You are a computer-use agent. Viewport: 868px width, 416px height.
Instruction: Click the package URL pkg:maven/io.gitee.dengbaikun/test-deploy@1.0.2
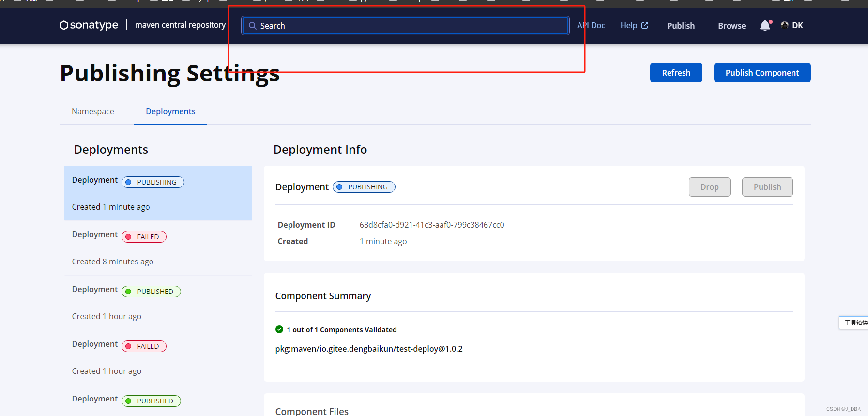point(369,349)
